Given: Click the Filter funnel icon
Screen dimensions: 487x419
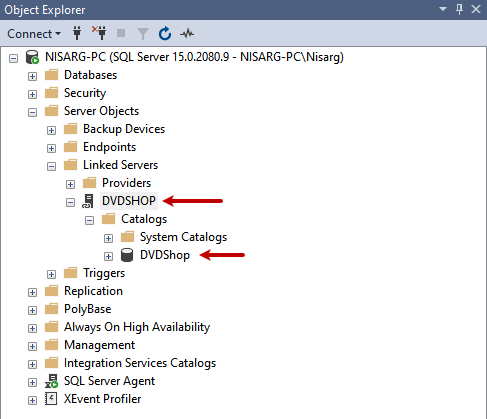Looking at the screenshot, I should point(143,34).
